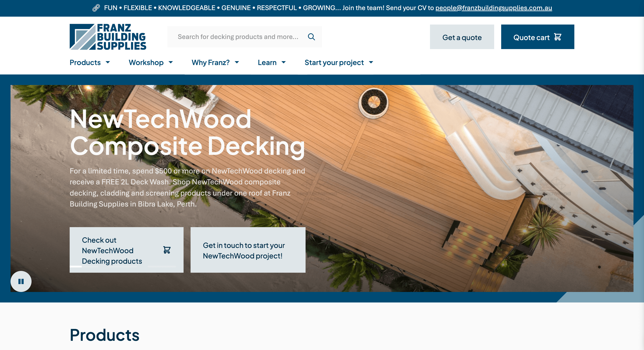Click the Products section heading below hero
Image resolution: width=644 pixels, height=350 pixels.
(104, 335)
